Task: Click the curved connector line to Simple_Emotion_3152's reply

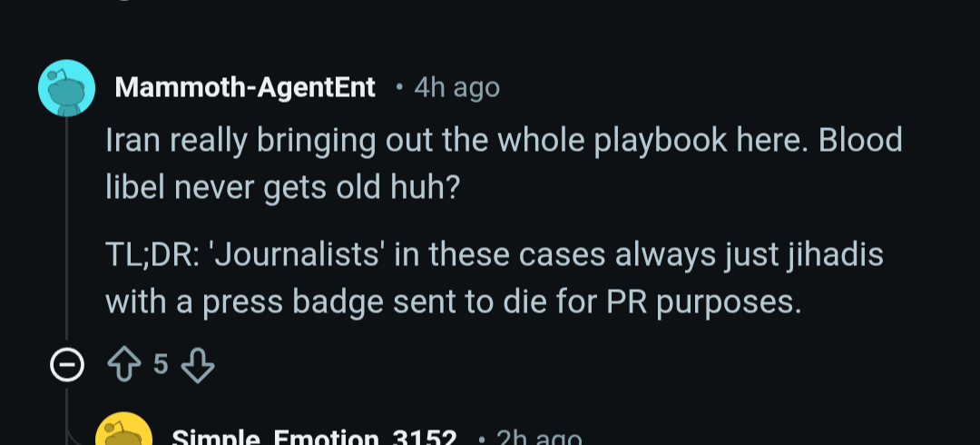Action: [78, 433]
